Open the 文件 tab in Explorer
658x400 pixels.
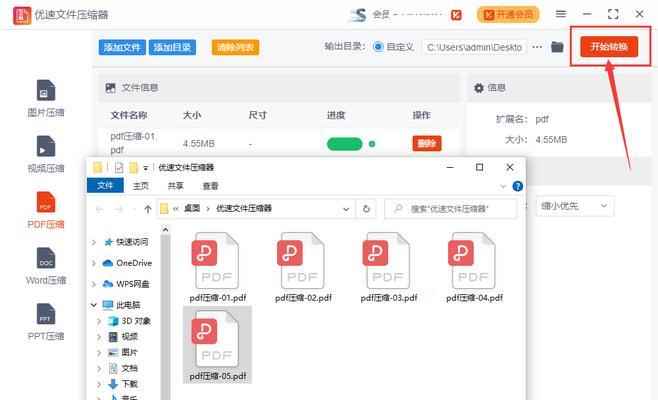click(105, 186)
